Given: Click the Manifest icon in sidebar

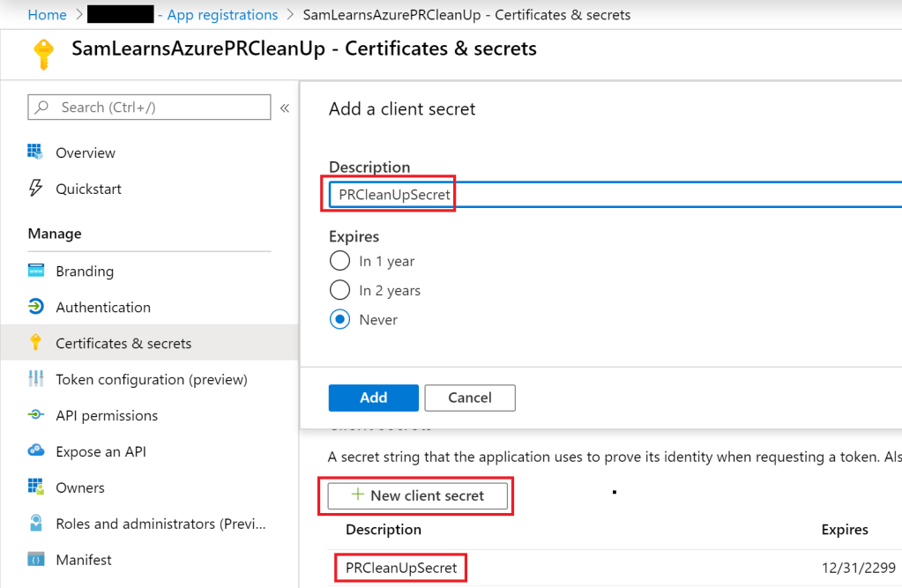Looking at the screenshot, I should (x=36, y=560).
